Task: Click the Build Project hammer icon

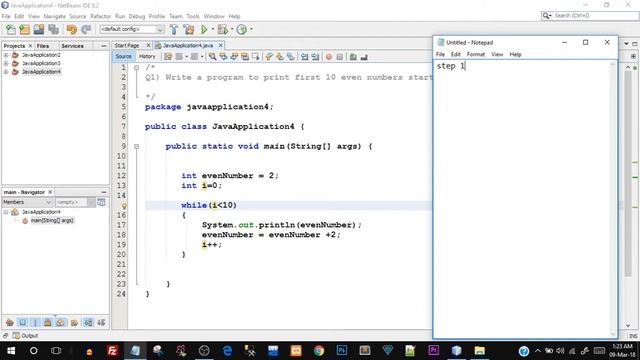Action: pyautogui.click(x=174, y=29)
